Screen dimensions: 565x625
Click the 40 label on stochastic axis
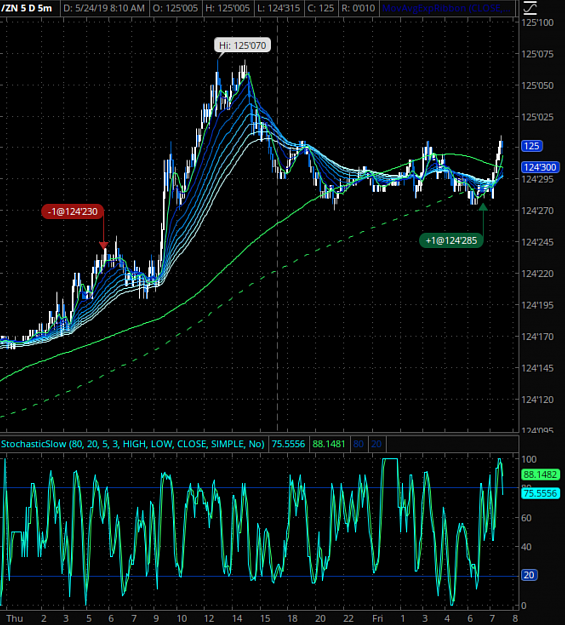[x=527, y=547]
